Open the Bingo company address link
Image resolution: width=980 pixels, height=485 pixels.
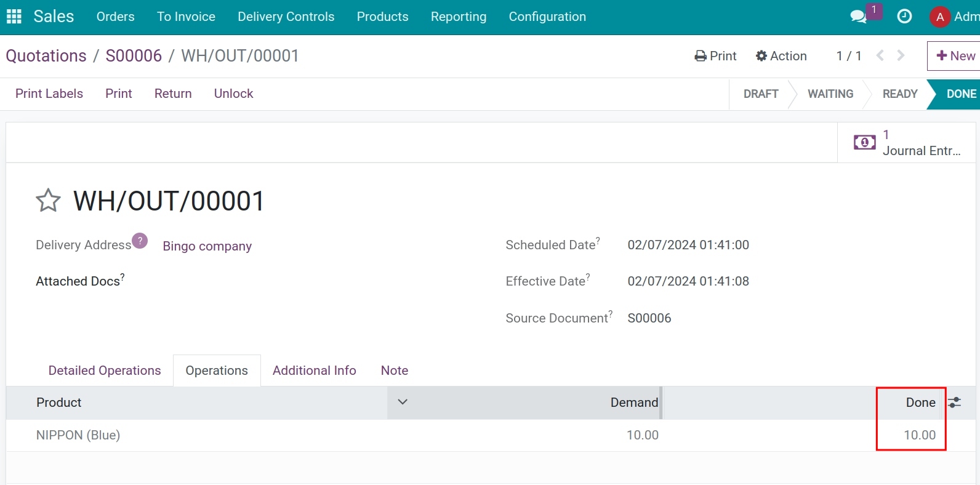[207, 246]
